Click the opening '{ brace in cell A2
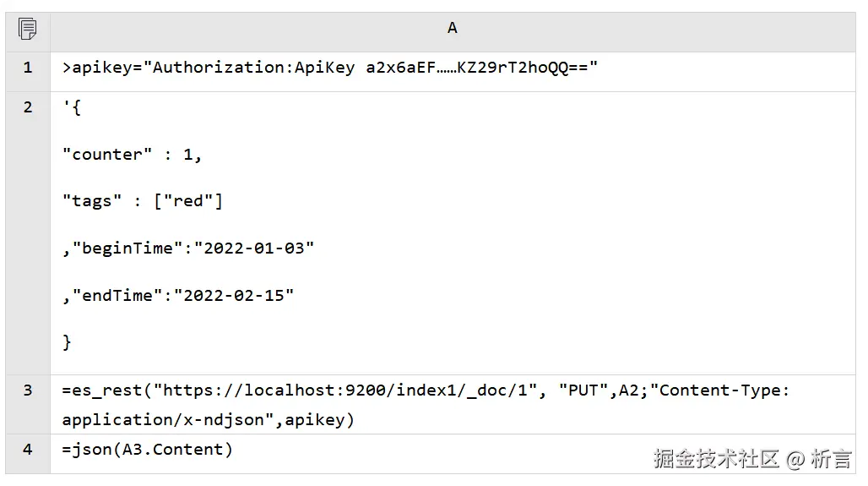 72,107
